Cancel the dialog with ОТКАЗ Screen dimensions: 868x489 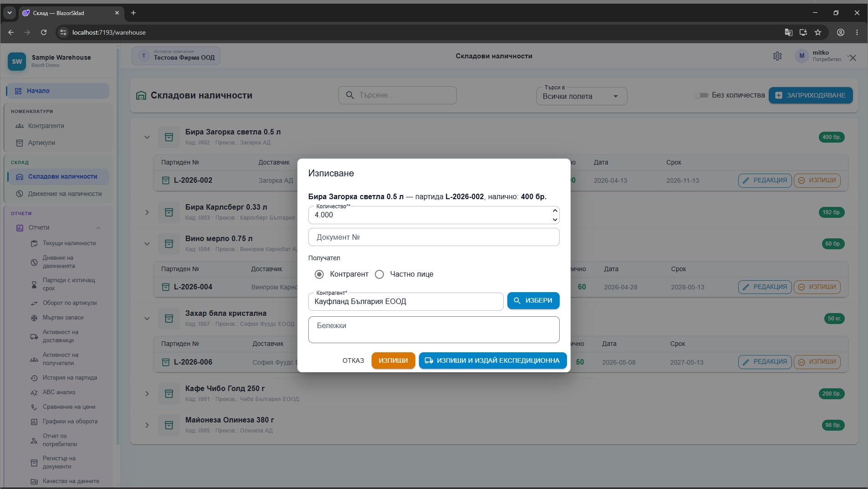point(353,360)
